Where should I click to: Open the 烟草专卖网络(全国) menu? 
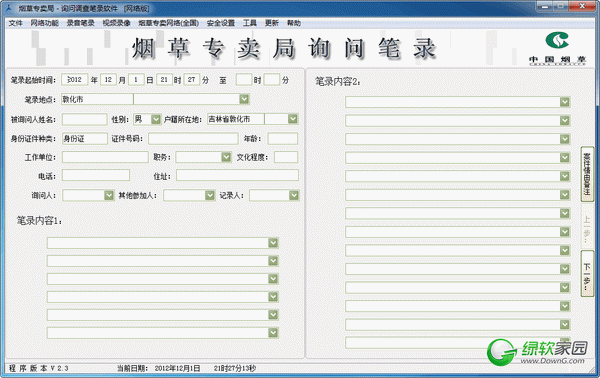pyautogui.click(x=168, y=23)
